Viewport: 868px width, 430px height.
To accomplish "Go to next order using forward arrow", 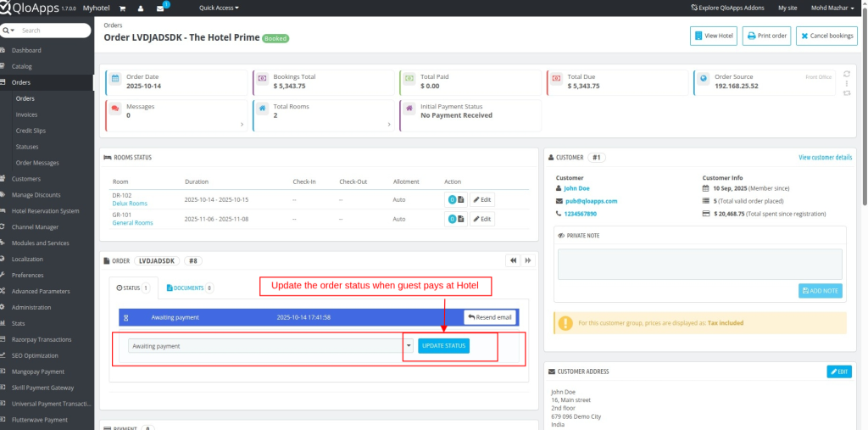I will tap(528, 260).
